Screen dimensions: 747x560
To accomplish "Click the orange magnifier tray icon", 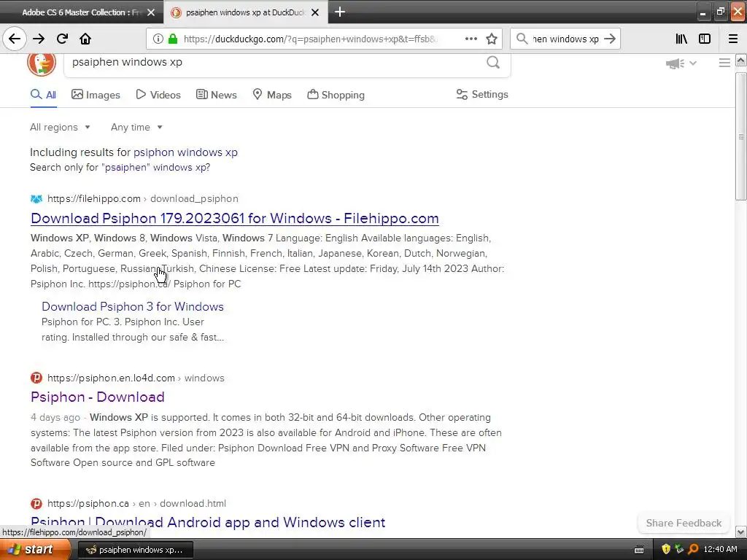I will (693, 550).
